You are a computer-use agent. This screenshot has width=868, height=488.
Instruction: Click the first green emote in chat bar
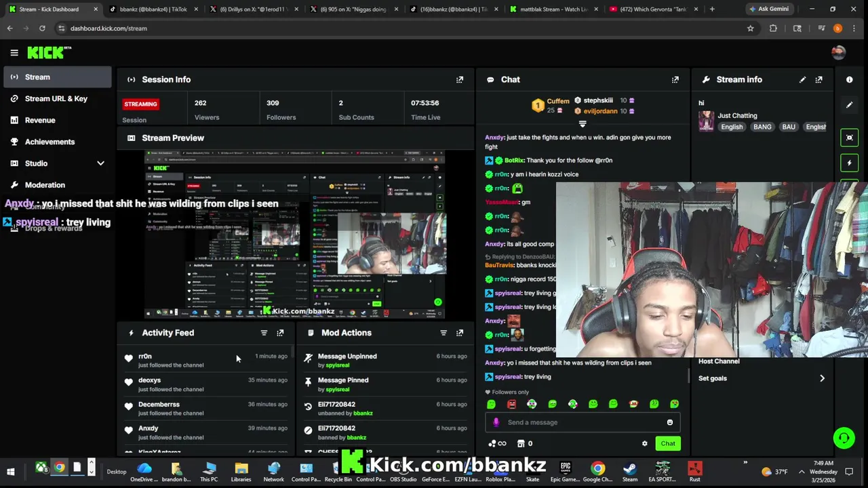coord(491,404)
